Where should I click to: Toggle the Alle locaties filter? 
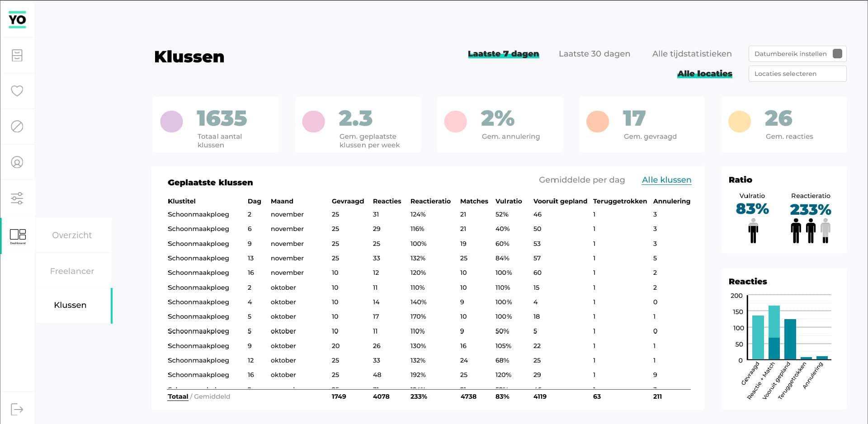pos(704,74)
